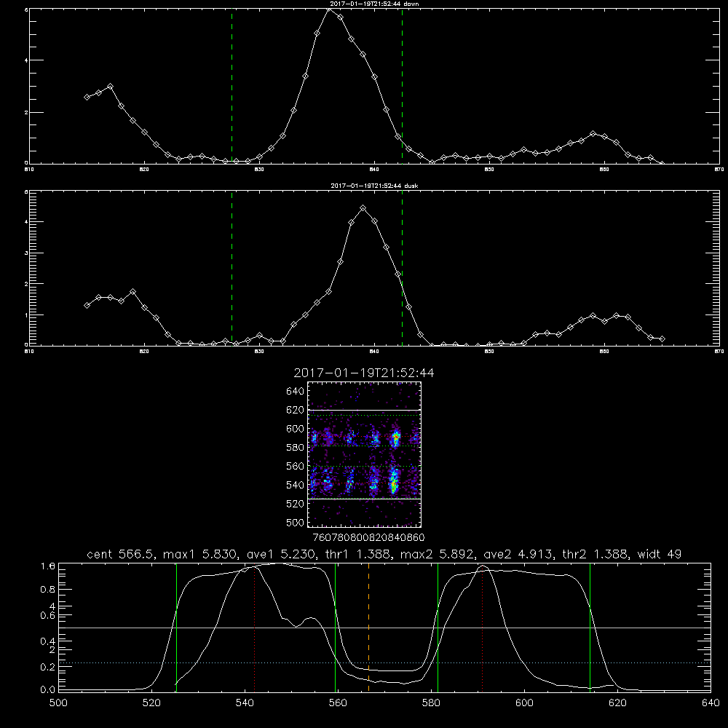Click the green vertical line near 614 in bottom plot
This screenshot has width=728, height=728.
(590, 627)
